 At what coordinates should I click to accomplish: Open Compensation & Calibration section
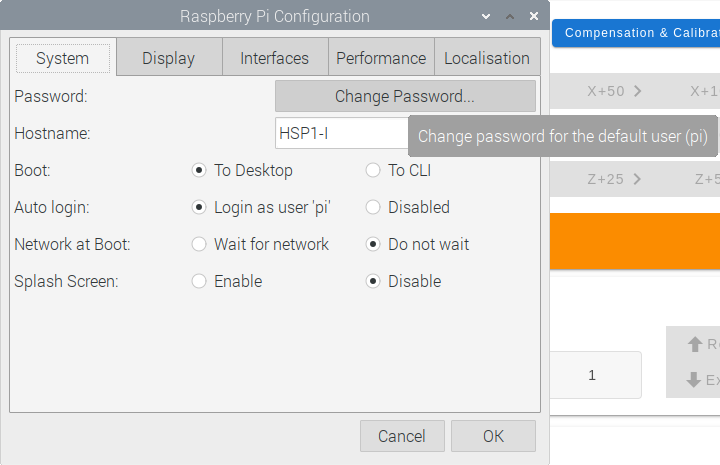pyautogui.click(x=636, y=33)
